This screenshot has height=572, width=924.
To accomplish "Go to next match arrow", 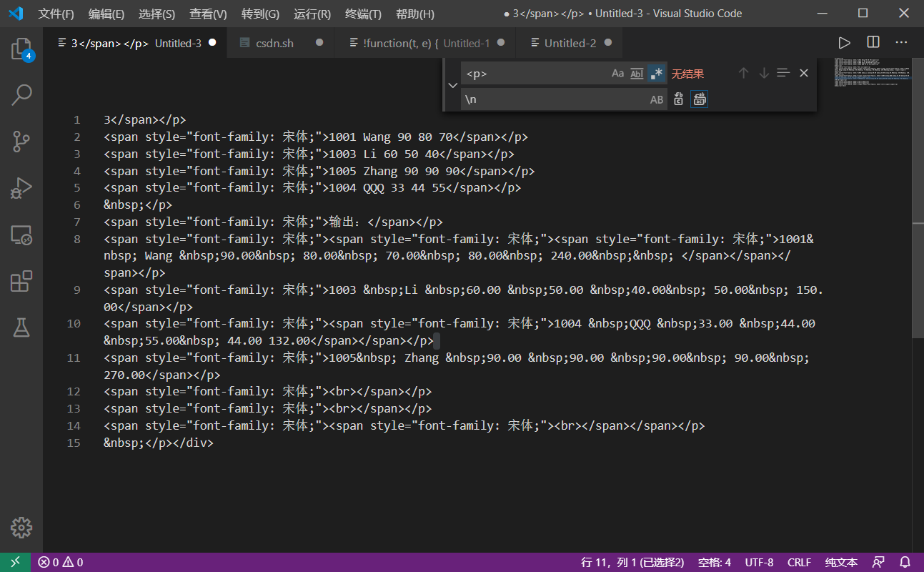I will click(764, 73).
